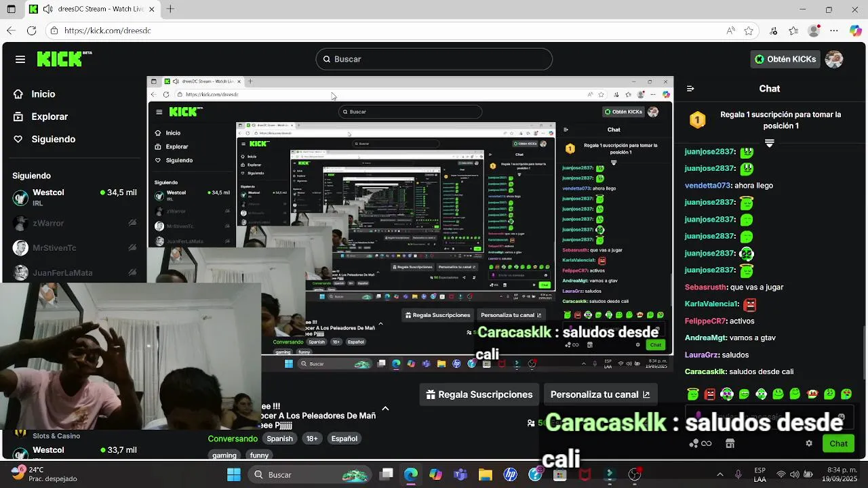Screen dimensions: 868x488
Task: Open the HP app in the taskbar
Action: coord(510,474)
